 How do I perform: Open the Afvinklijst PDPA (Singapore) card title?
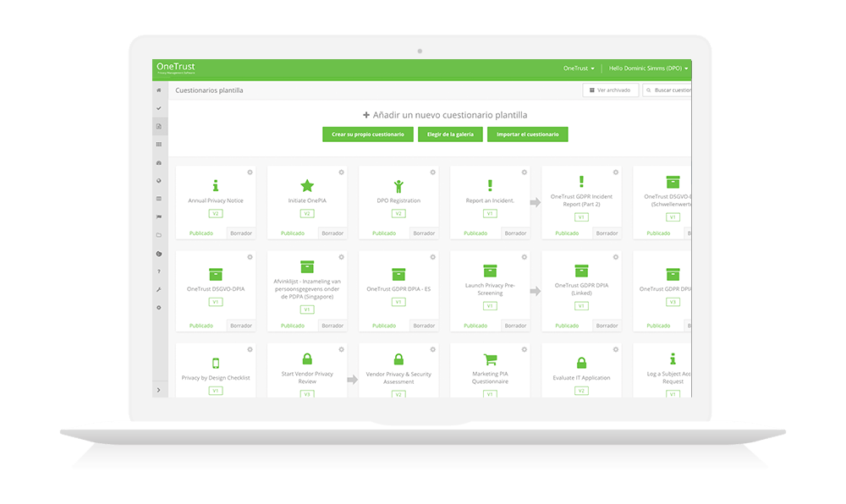307,289
